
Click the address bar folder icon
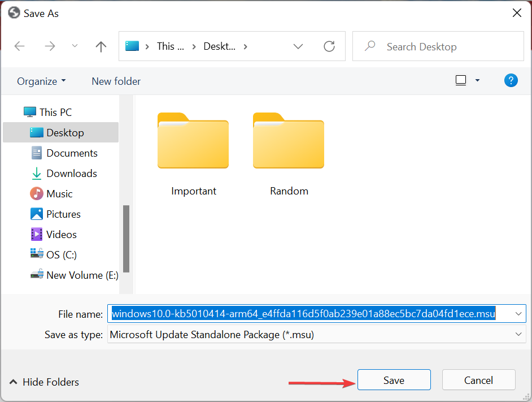(132, 46)
